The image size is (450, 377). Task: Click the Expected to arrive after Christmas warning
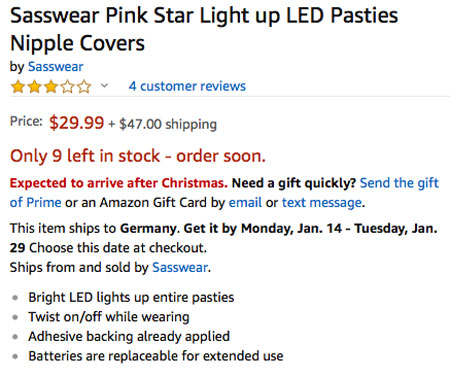pos(119,183)
